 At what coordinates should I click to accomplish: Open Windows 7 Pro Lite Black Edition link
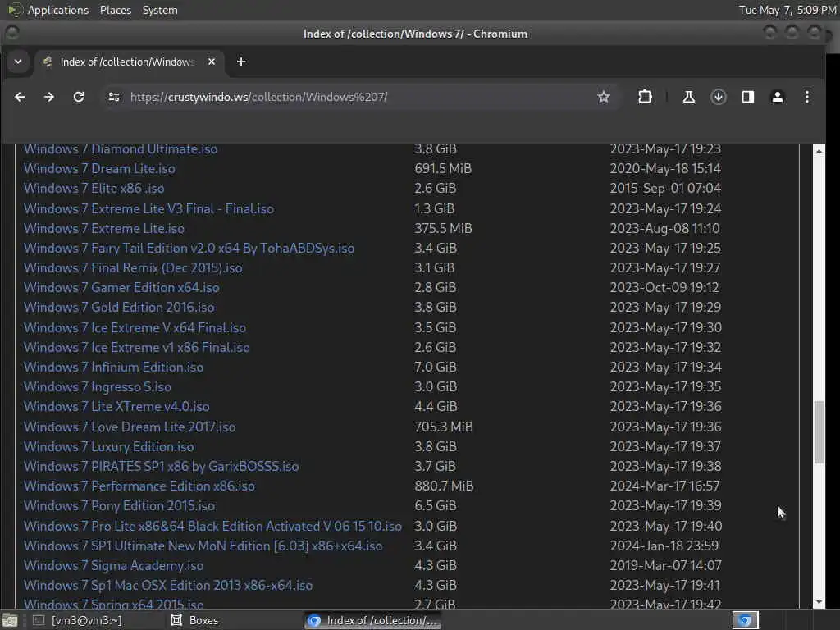212,526
